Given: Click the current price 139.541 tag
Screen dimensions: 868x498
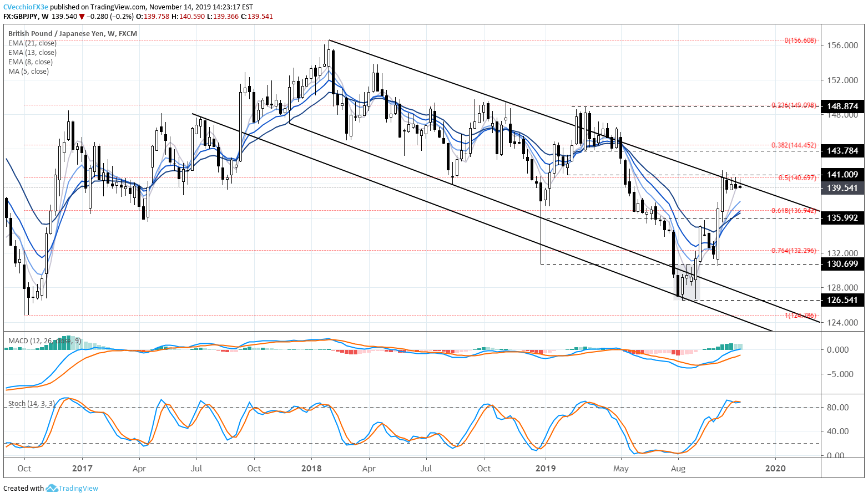Looking at the screenshot, I should click(842, 188).
